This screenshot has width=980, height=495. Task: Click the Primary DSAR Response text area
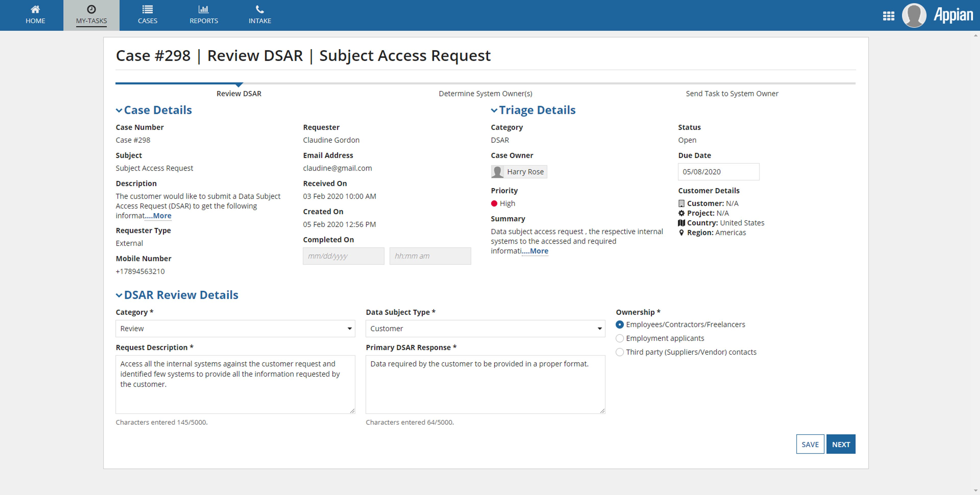coord(485,384)
